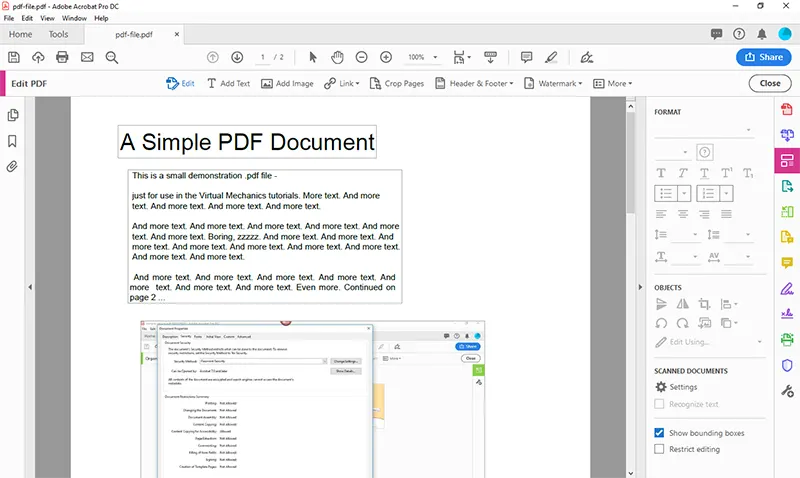This screenshot has height=478, width=800.
Task: Rotate object clockwise
Action: tap(683, 323)
